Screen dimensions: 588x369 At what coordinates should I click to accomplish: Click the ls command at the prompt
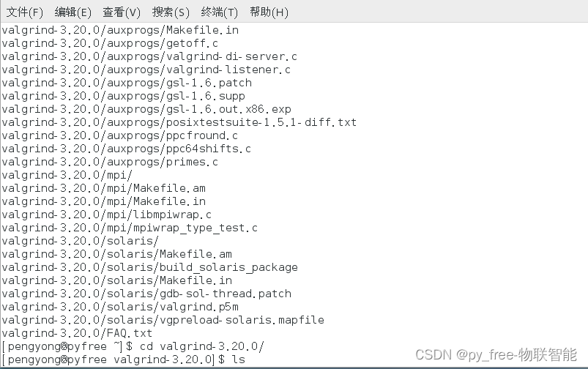238,359
